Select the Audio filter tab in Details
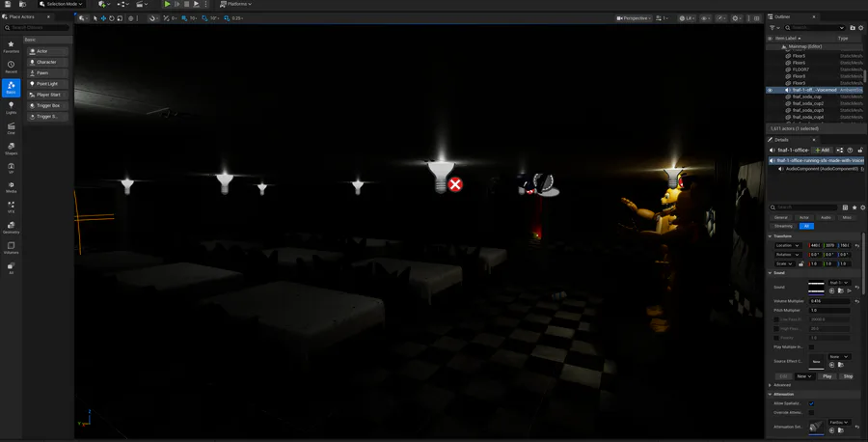 826,218
